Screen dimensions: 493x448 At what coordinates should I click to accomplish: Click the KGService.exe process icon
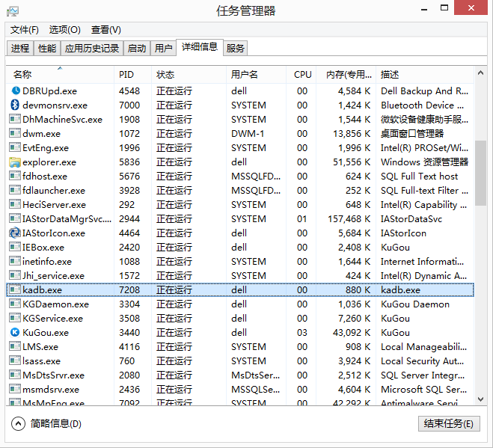[x=15, y=318]
